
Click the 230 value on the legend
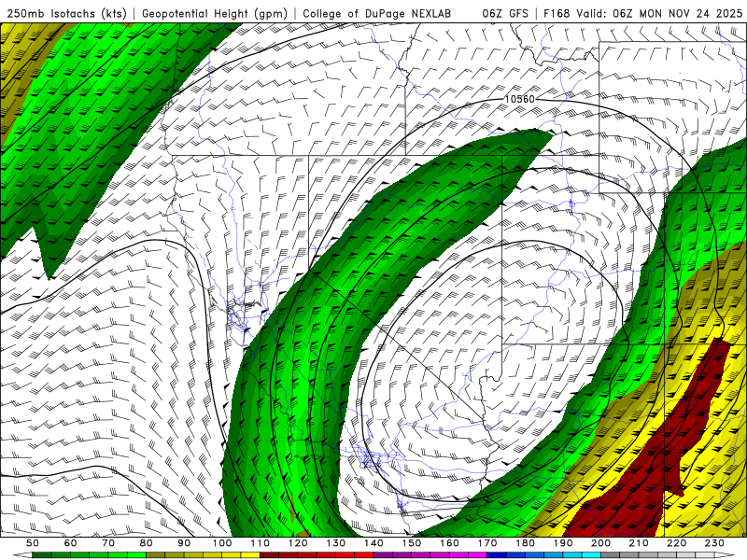715,543
